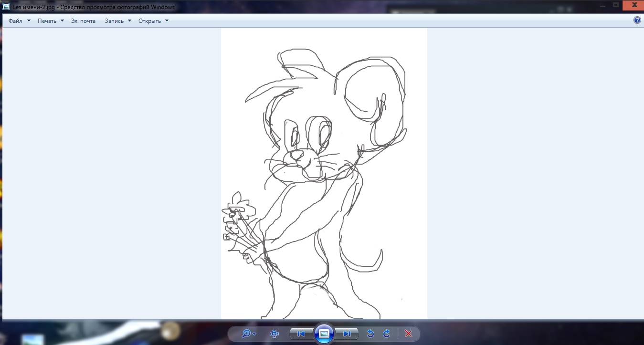Rotate the image counterclockwise
Image resolution: width=644 pixels, height=345 pixels.
370,334
